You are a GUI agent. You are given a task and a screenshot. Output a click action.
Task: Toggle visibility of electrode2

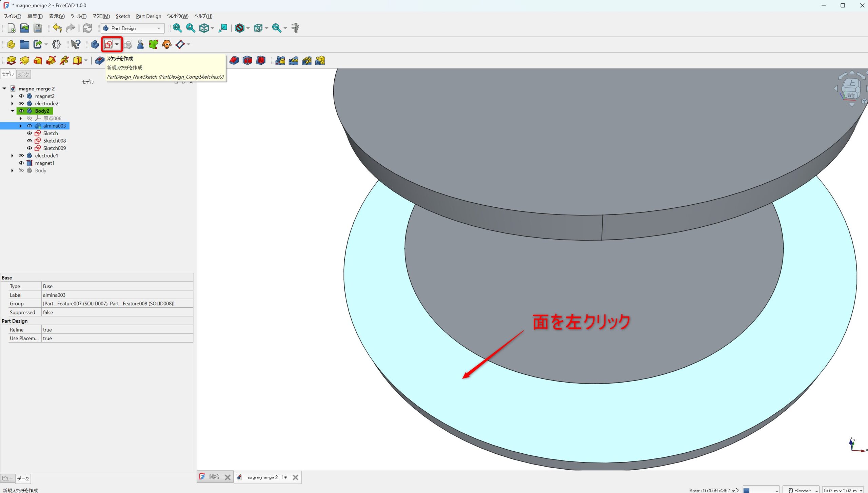point(21,104)
